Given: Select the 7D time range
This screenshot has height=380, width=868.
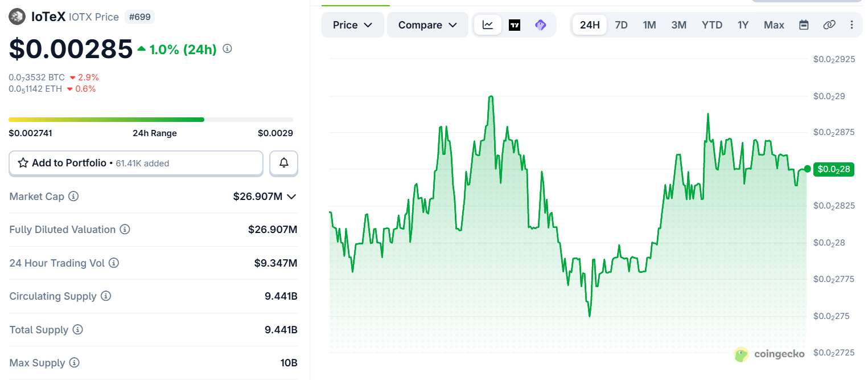Looking at the screenshot, I should point(622,25).
